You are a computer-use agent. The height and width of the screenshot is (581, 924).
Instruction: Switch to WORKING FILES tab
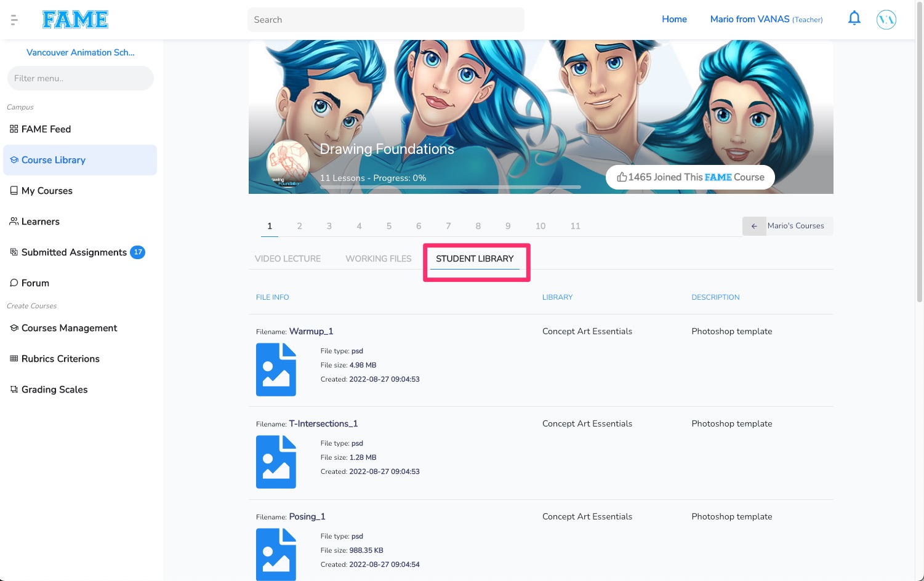(x=379, y=258)
